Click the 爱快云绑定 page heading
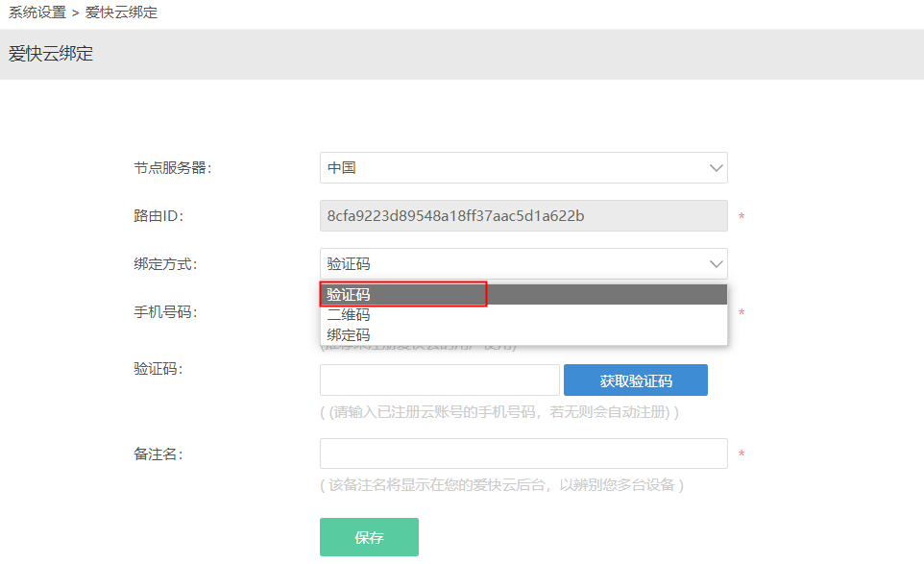Viewport: 924px width, 564px height. tap(51, 54)
